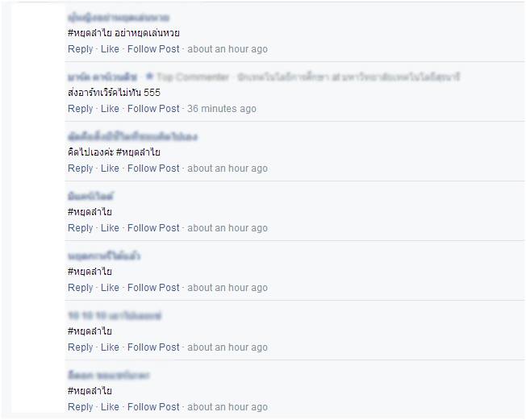Open about an hour ago timestamp of first comment

tap(228, 49)
